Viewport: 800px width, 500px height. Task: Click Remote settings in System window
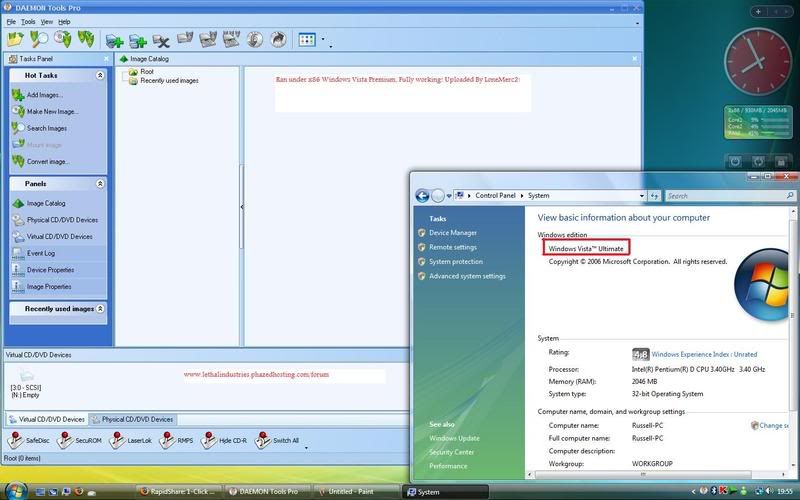453,247
